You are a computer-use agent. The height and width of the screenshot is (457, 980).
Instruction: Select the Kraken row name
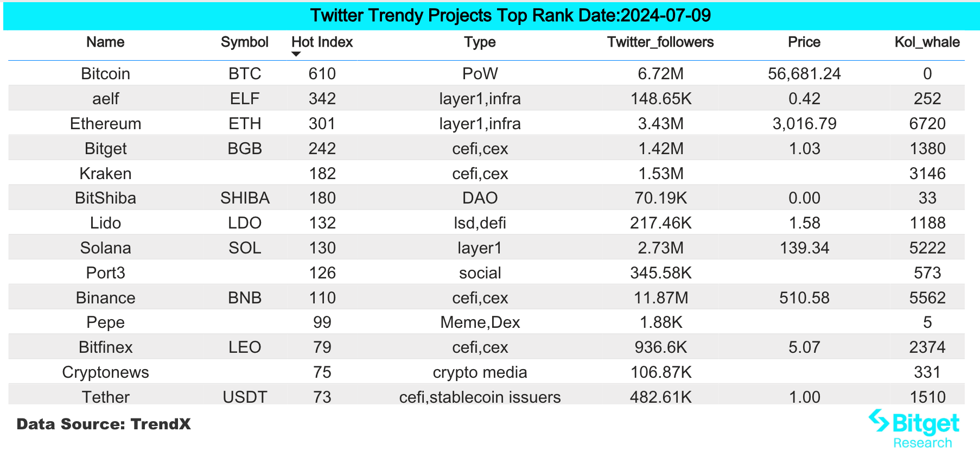pyautogui.click(x=105, y=174)
